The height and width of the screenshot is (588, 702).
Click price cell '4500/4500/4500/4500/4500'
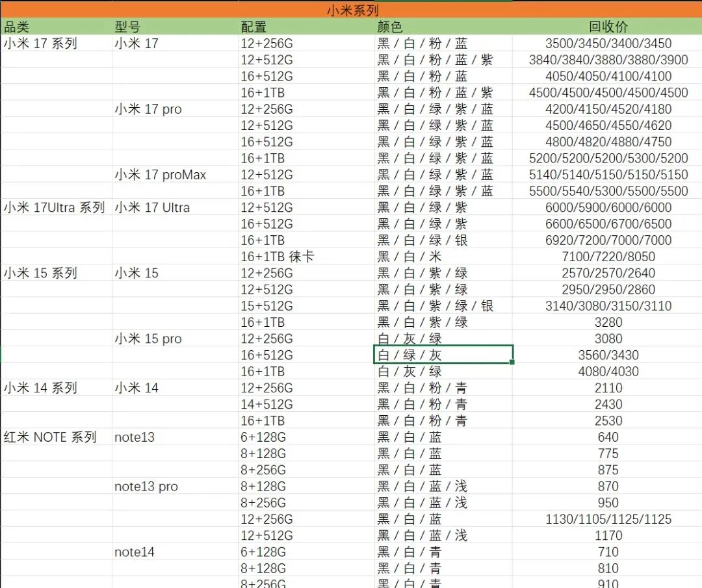[608, 93]
